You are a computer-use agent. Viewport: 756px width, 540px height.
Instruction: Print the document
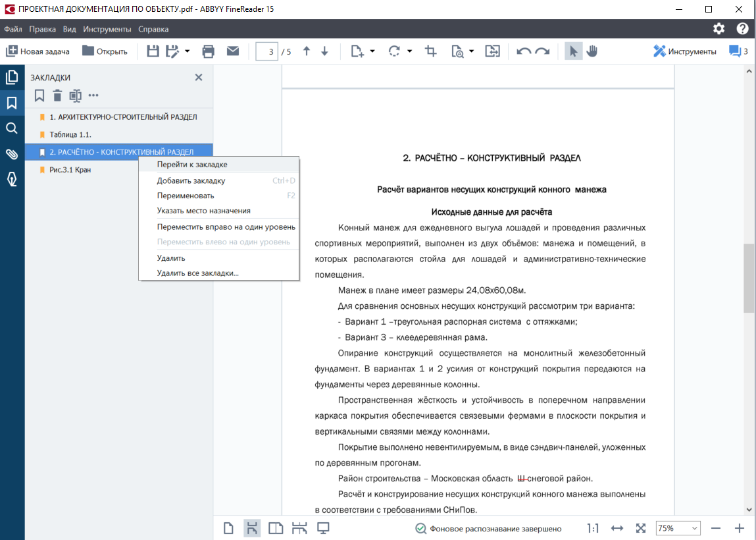click(208, 51)
